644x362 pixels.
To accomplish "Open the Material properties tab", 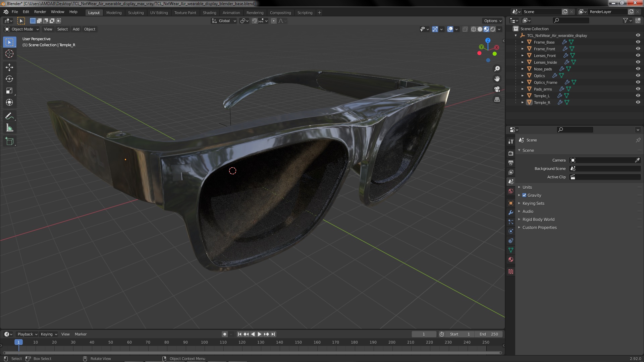I will click(x=511, y=259).
